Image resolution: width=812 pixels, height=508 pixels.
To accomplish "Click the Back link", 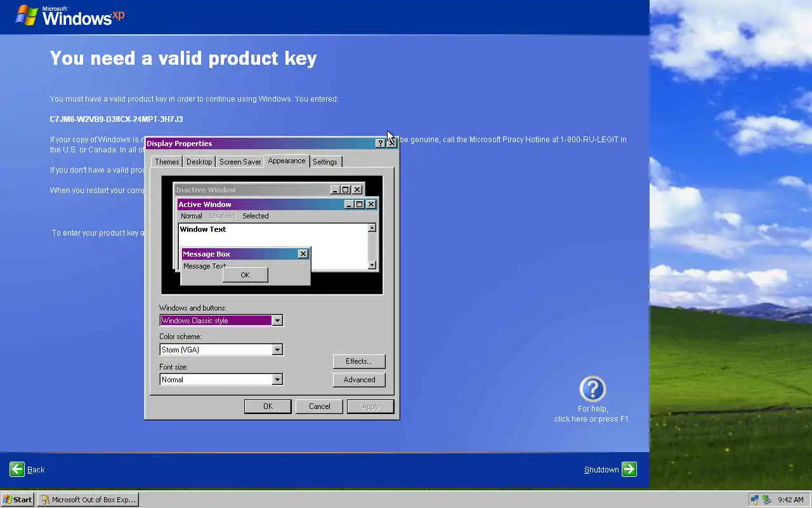I will pos(36,470).
